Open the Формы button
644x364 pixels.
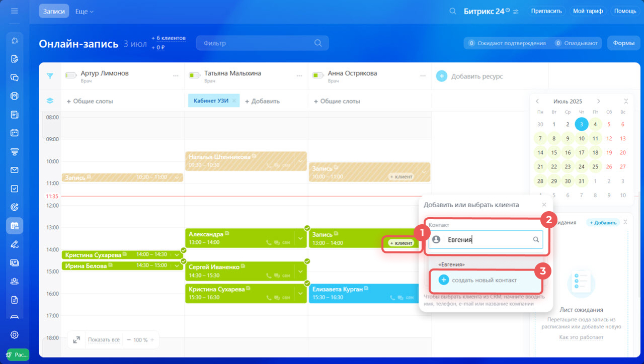(624, 43)
